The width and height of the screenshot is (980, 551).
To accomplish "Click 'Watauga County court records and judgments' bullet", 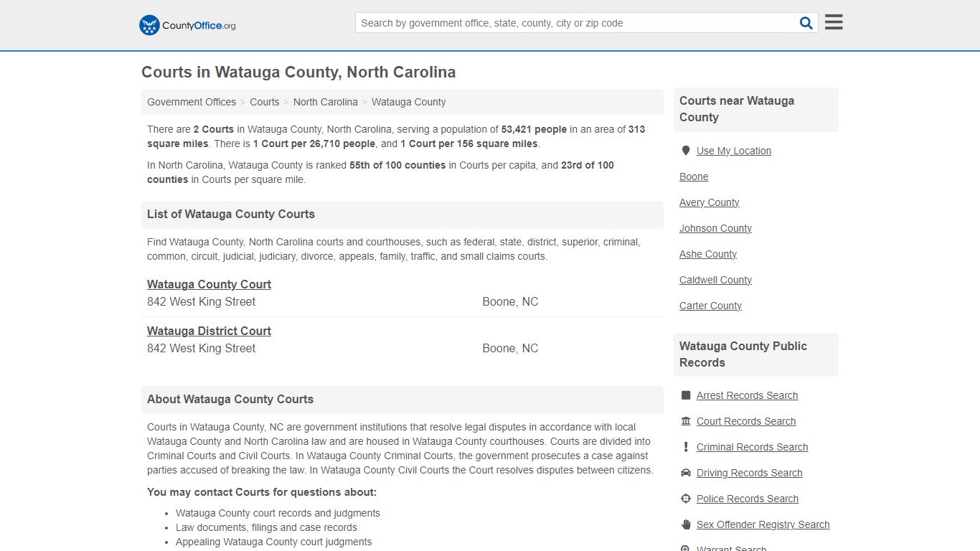I will click(278, 513).
